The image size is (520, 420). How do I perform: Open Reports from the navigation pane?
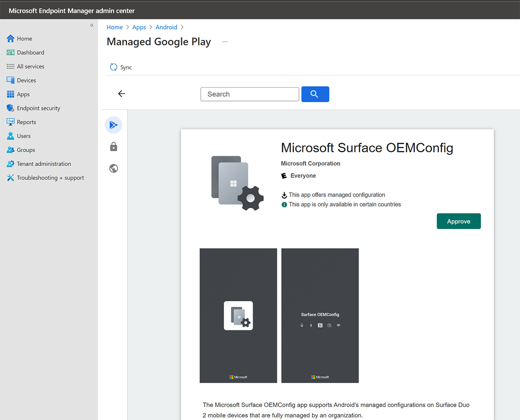coord(27,122)
